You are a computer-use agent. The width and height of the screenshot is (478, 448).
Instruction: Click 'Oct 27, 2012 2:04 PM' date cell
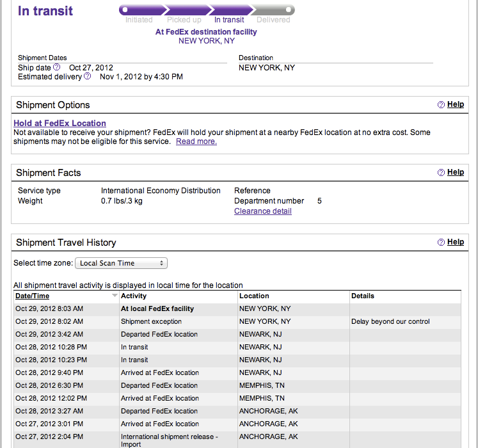point(49,436)
